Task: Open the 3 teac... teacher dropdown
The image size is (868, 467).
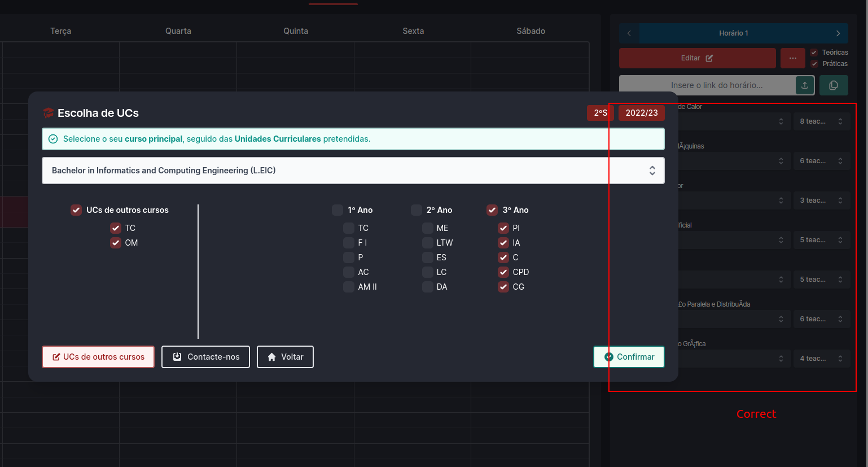Action: [x=821, y=200]
